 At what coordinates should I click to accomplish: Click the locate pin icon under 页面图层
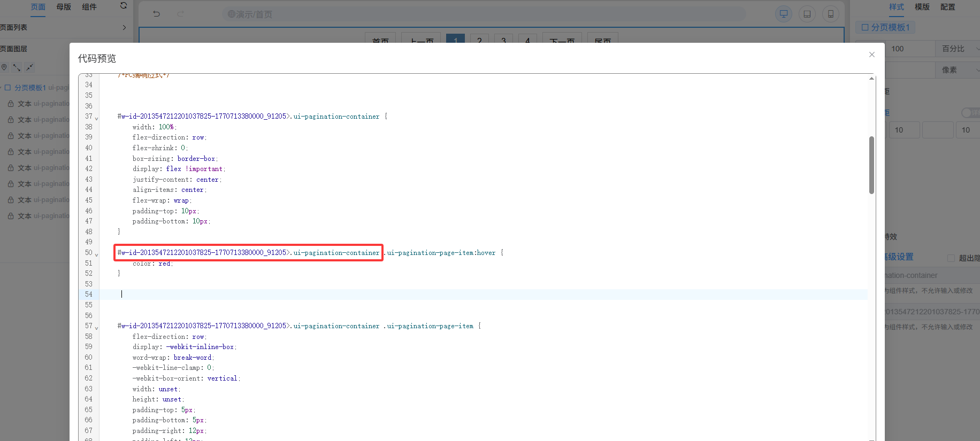point(4,67)
